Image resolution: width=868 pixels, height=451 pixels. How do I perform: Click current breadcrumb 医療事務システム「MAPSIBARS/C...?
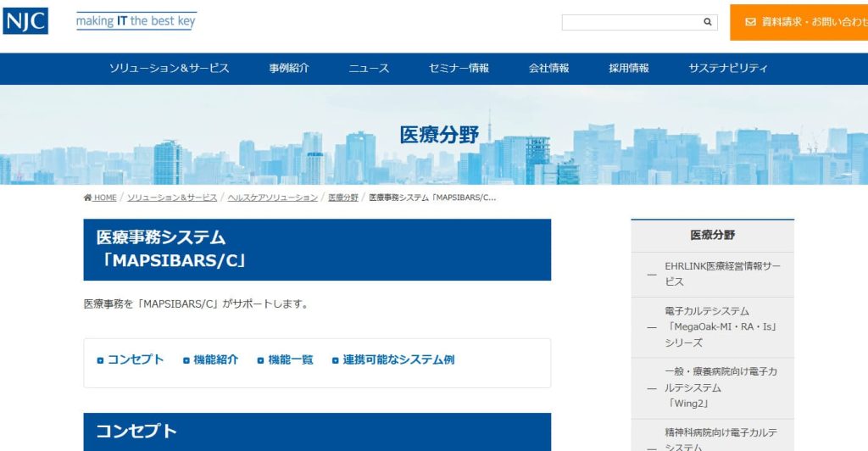[432, 198]
